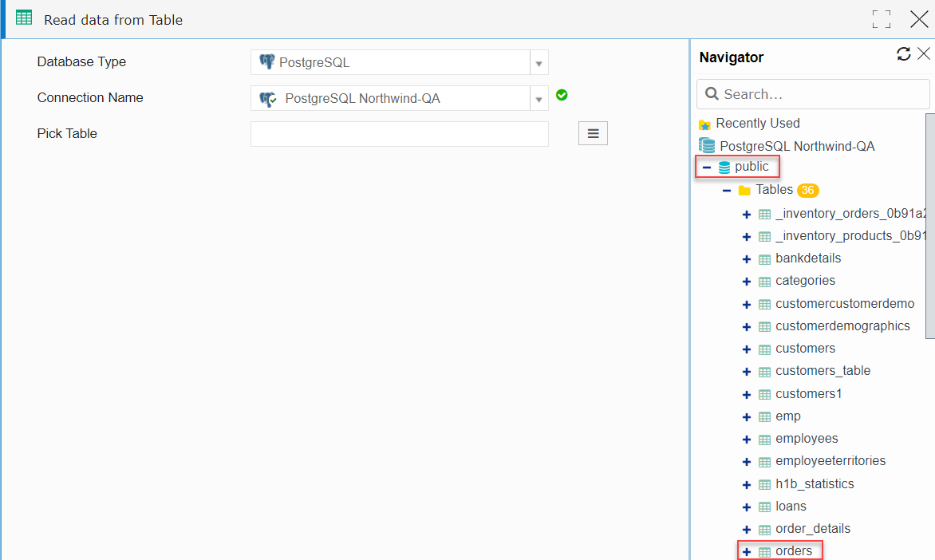This screenshot has width=935, height=560.
Task: Click the h1b_statistics table icon
Action: click(x=764, y=485)
